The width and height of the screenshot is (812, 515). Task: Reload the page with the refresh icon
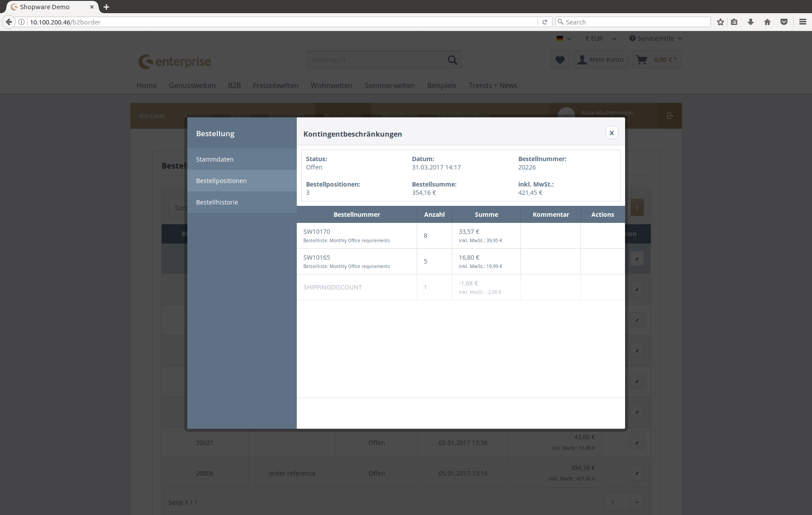click(545, 22)
